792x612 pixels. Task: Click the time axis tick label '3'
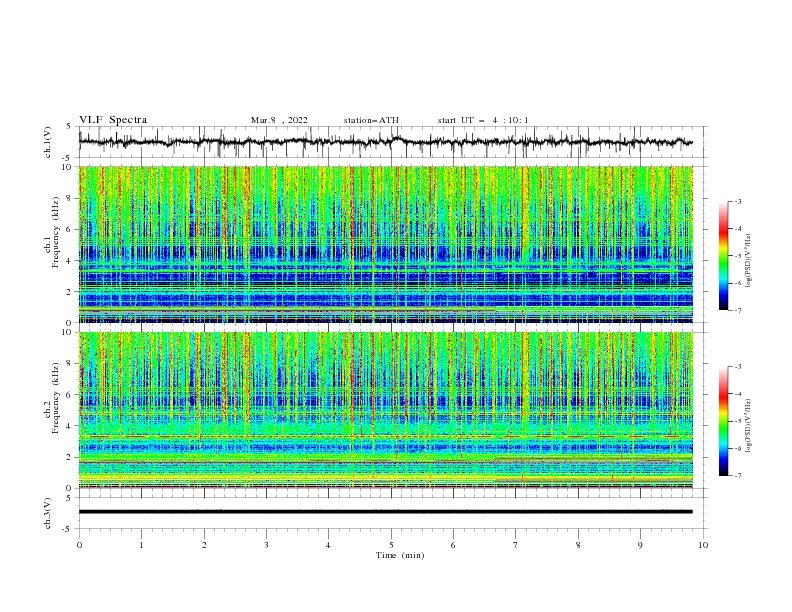pyautogui.click(x=266, y=545)
